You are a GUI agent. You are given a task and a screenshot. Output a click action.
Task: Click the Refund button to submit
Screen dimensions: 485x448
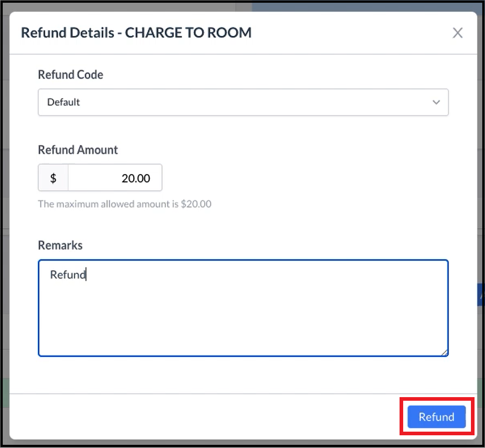(x=435, y=417)
